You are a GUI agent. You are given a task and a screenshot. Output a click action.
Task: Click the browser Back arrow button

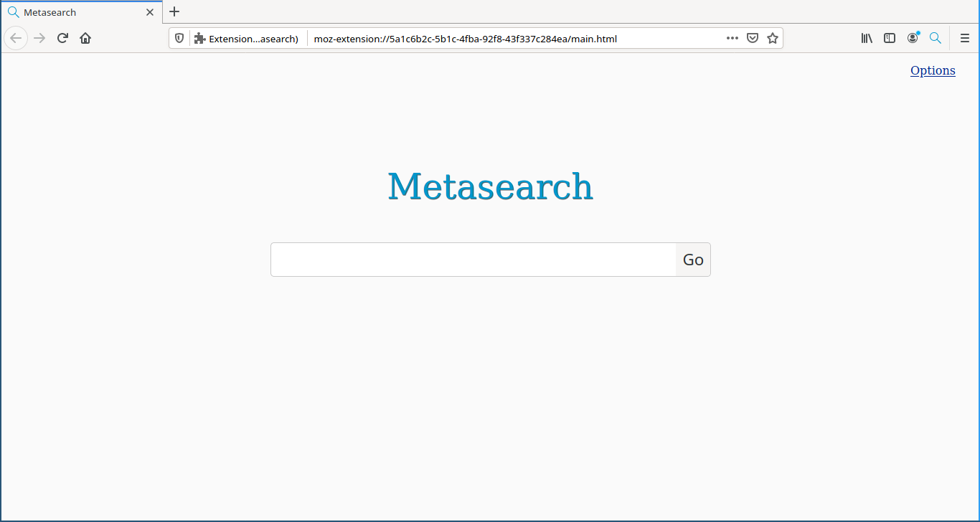coord(16,38)
